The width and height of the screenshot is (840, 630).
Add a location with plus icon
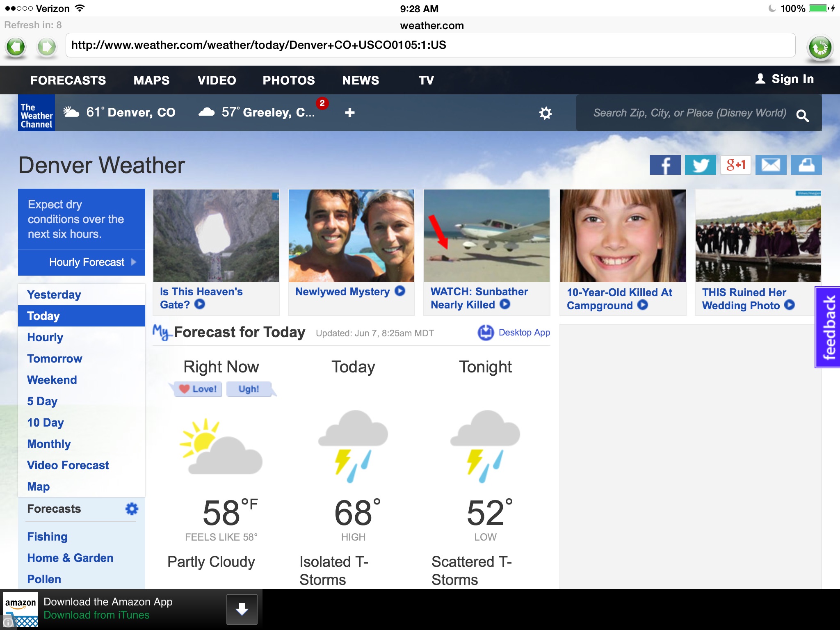click(x=349, y=113)
